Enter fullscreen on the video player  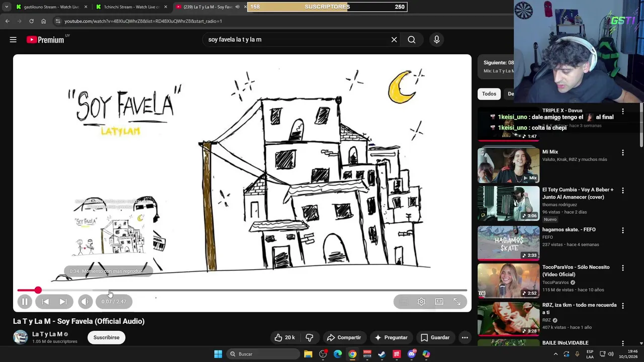(457, 302)
